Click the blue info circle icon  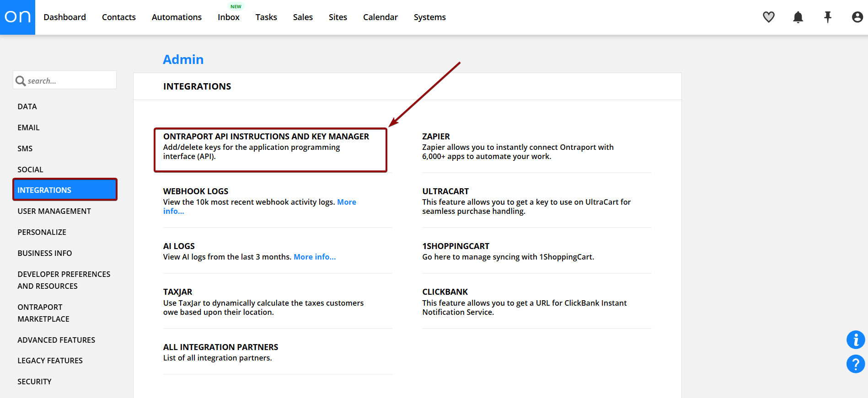[x=855, y=340]
